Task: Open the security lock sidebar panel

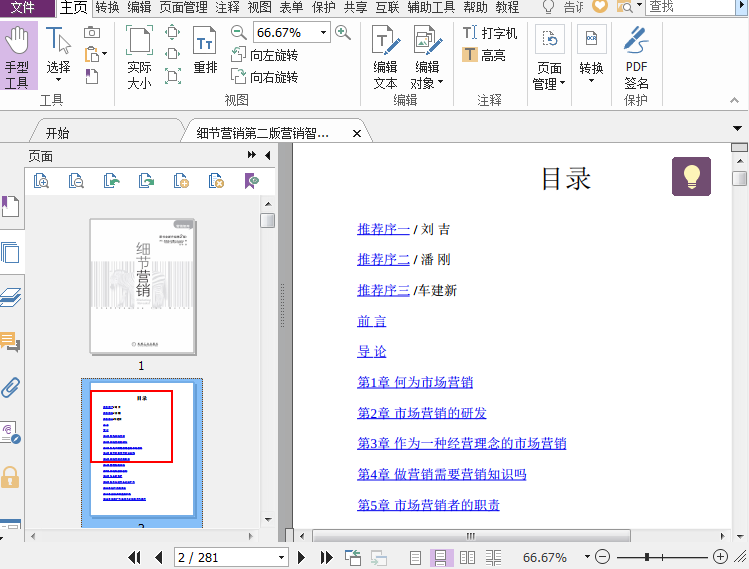Action: coord(11,476)
